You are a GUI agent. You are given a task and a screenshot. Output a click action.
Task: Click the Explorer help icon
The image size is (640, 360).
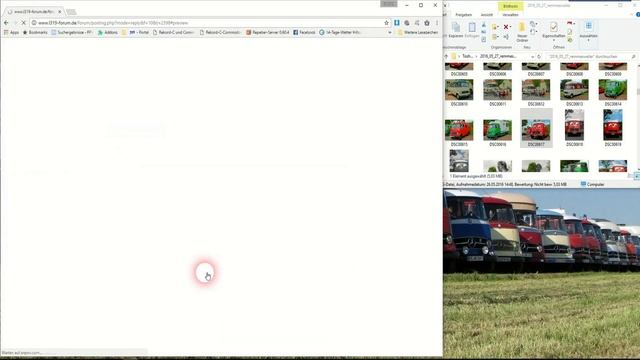click(638, 15)
